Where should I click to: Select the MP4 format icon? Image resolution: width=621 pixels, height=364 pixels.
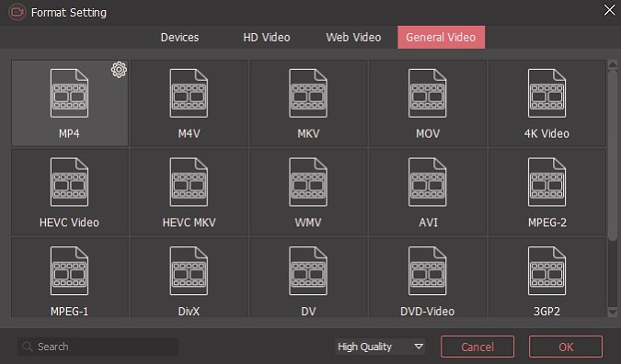(x=69, y=94)
